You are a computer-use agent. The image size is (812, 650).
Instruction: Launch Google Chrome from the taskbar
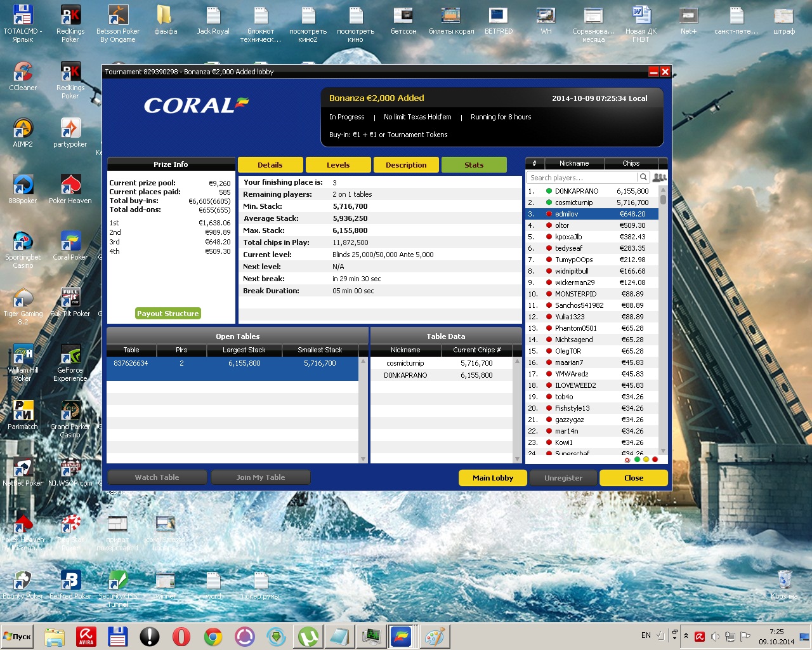(213, 636)
